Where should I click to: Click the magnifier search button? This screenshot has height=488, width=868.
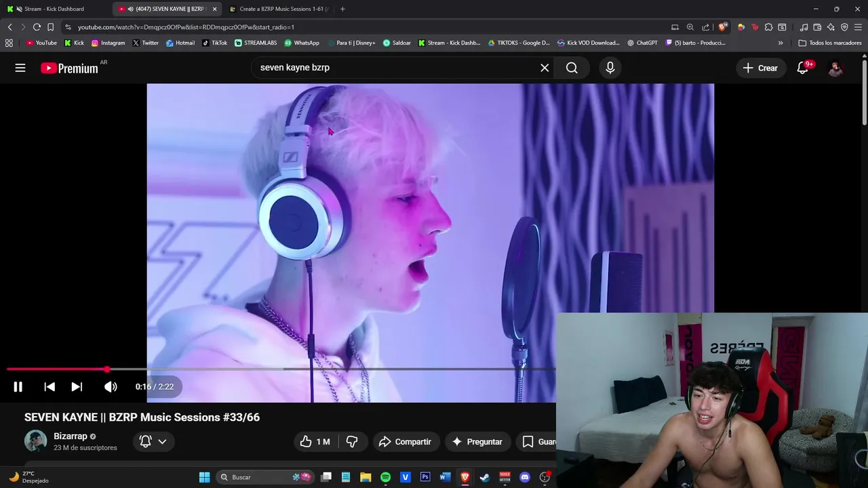(x=572, y=68)
